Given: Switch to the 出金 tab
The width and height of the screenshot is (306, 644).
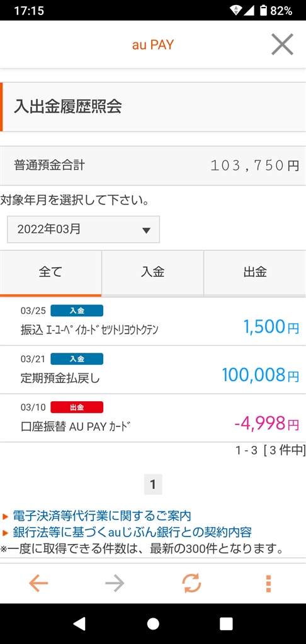Looking at the screenshot, I should 255,272.
